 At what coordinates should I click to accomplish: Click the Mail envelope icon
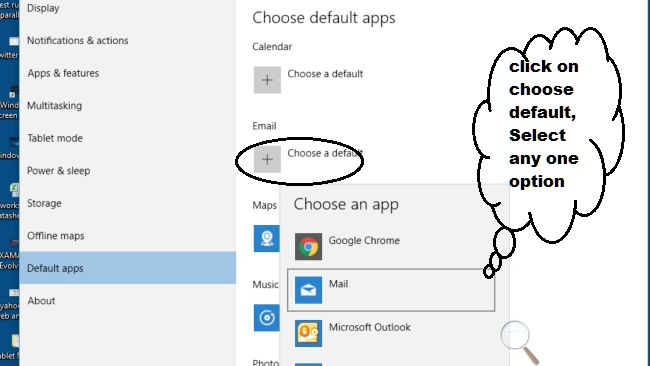click(308, 290)
